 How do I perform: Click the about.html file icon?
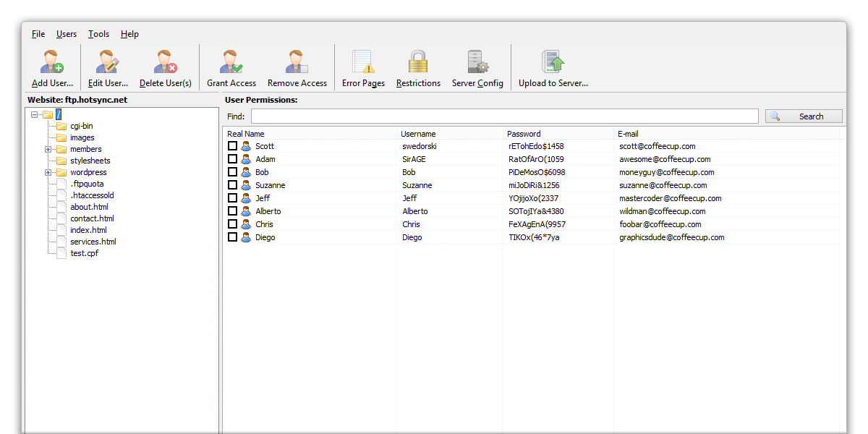[x=61, y=207]
